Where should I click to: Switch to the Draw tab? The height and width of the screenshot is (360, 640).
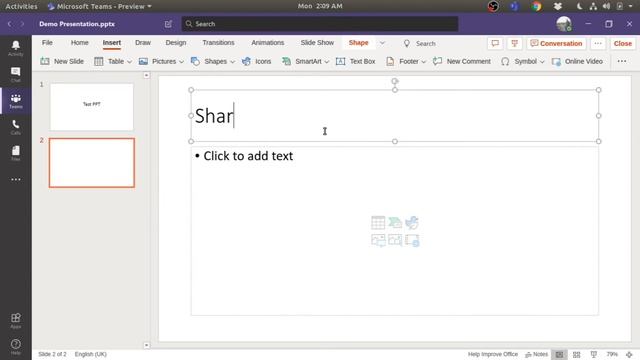143,42
